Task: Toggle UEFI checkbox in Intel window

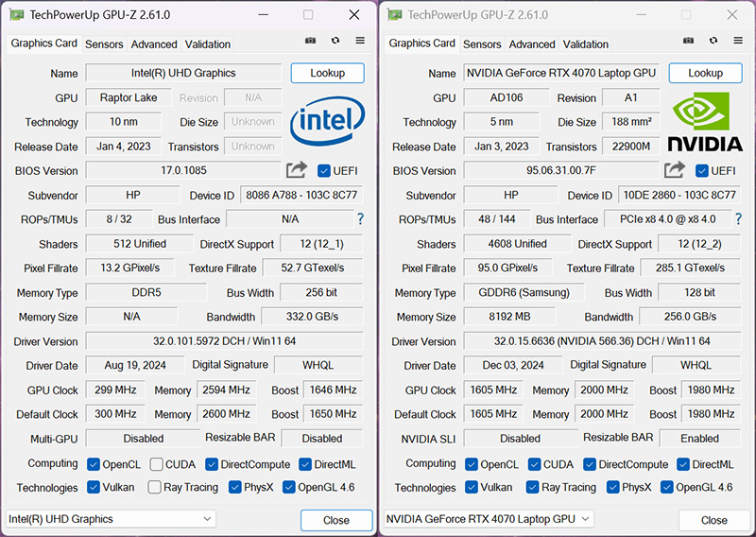Action: [x=324, y=171]
